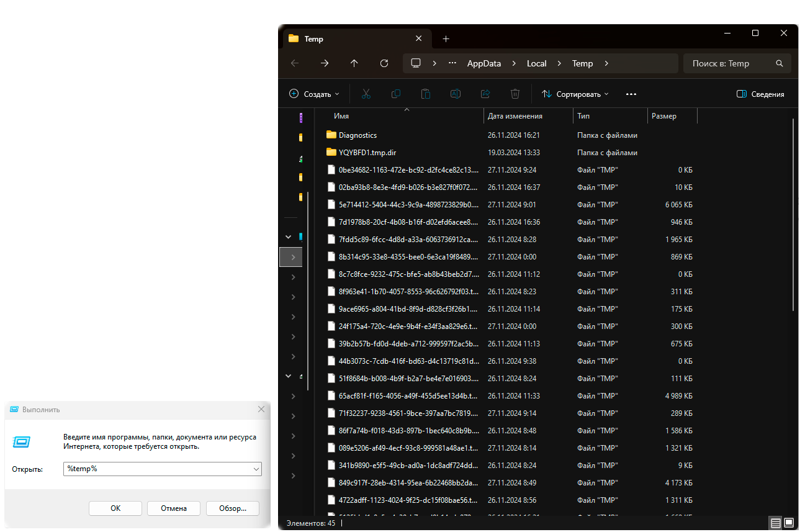Click the file list vertical scrollbar
805x532 pixels.
pos(794,214)
